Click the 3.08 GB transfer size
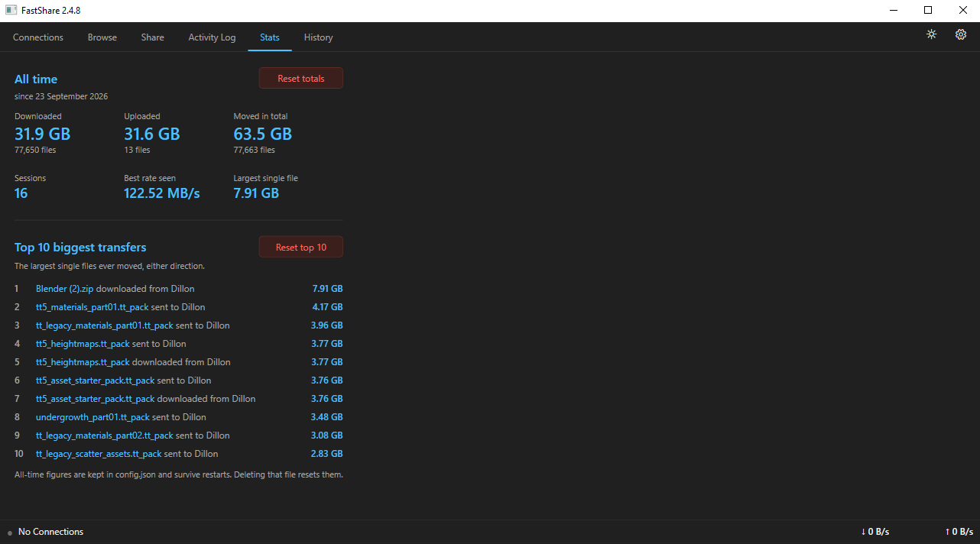 [327, 436]
